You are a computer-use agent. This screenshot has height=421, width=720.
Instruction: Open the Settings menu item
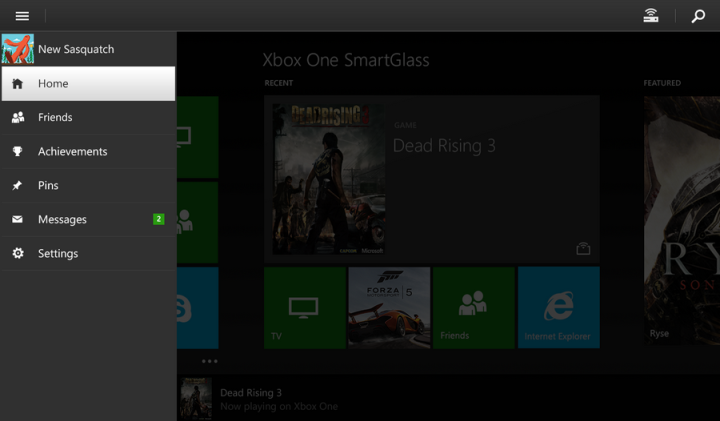(x=88, y=253)
